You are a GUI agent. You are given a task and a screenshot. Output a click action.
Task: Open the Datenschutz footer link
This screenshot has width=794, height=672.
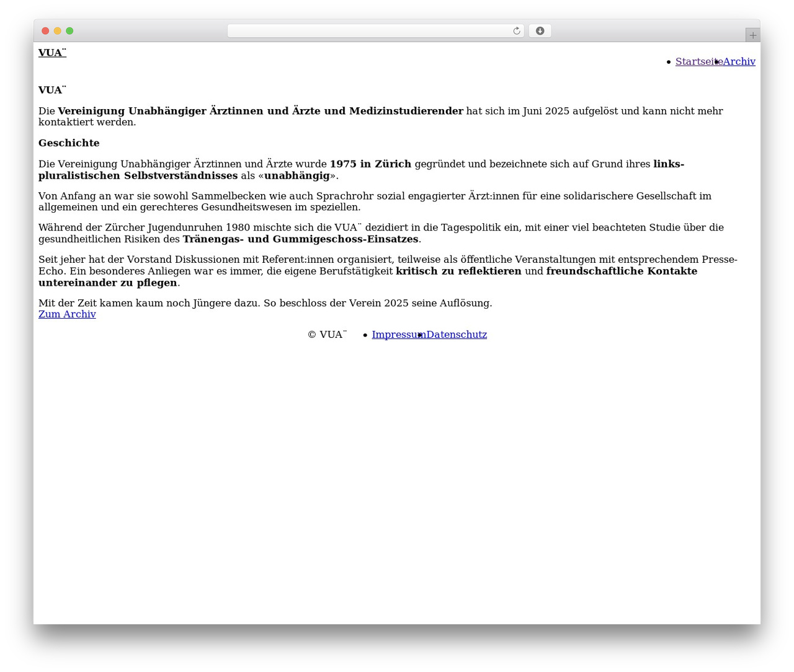point(457,335)
